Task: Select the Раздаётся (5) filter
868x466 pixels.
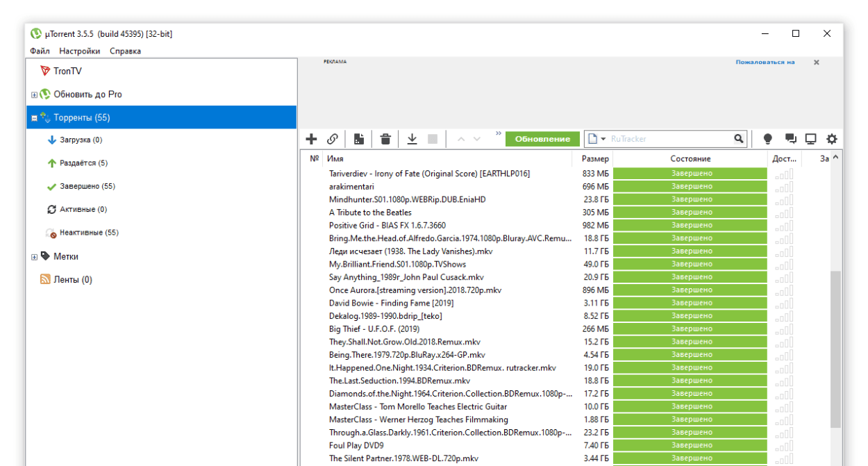Action: [83, 163]
